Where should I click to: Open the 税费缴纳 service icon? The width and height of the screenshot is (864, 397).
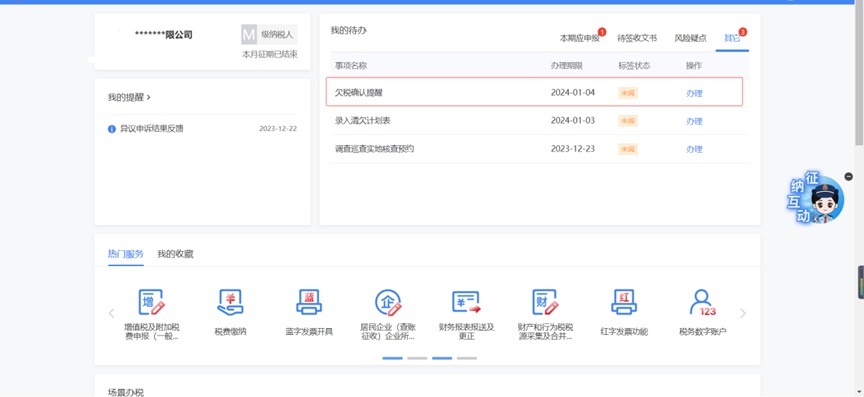[230, 302]
